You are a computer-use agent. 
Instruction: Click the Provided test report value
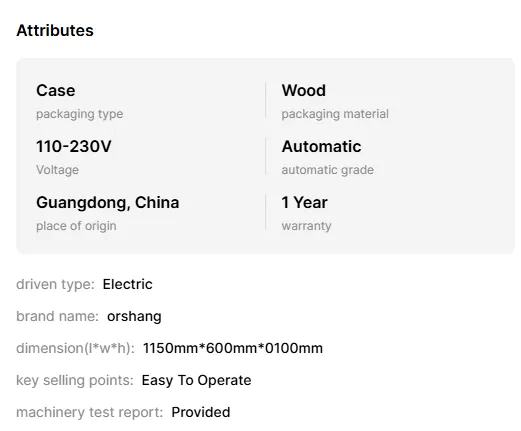tap(201, 412)
